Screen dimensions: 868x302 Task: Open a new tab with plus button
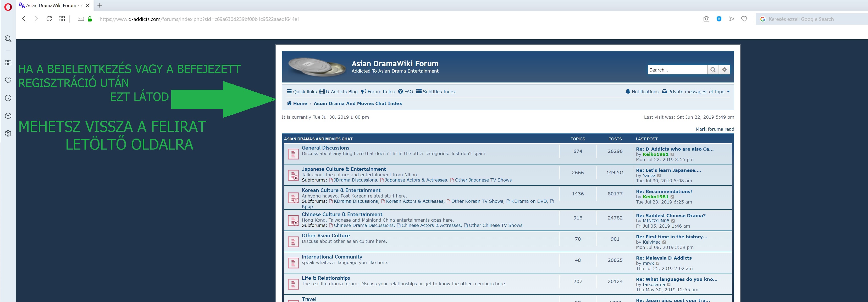click(x=100, y=6)
